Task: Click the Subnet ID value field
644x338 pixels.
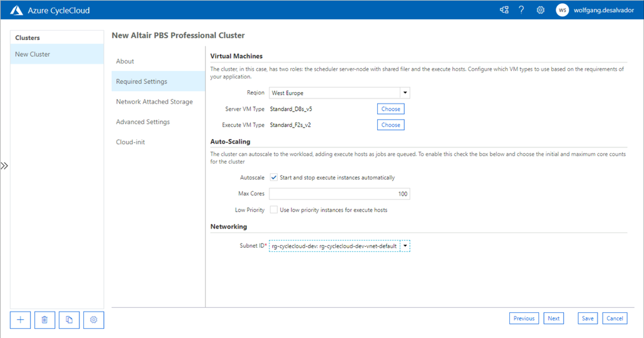Action: coord(335,246)
